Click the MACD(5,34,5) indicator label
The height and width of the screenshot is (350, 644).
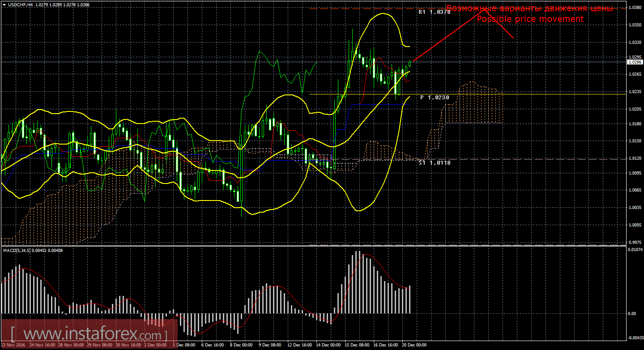point(33,250)
